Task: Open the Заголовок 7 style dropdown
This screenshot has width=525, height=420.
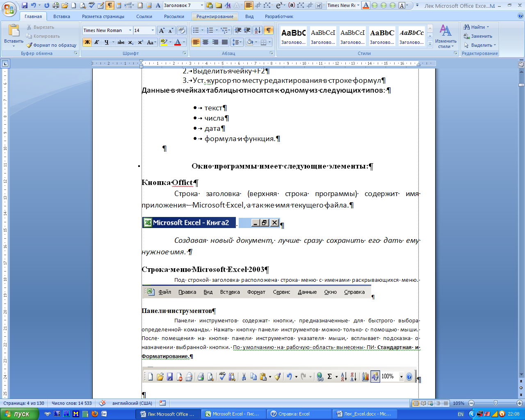Action: [201, 5]
